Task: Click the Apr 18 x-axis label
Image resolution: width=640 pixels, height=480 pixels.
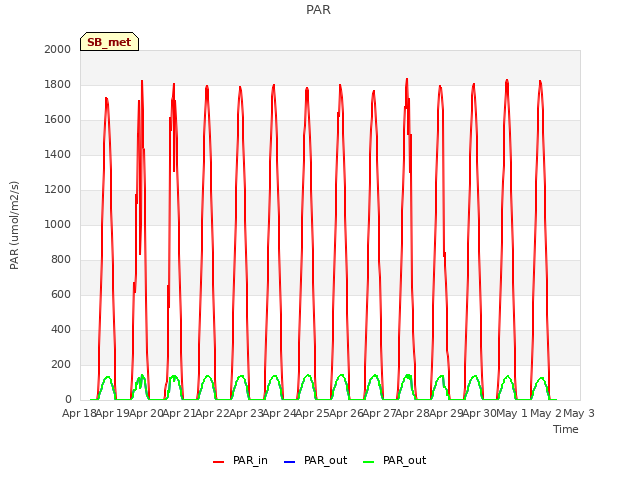Action: point(79,413)
